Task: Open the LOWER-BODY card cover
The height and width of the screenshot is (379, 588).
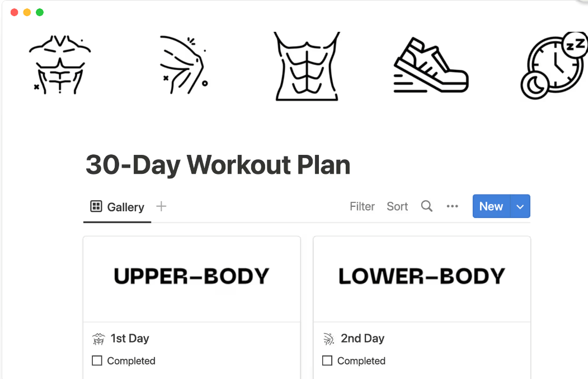Action: [x=422, y=279]
